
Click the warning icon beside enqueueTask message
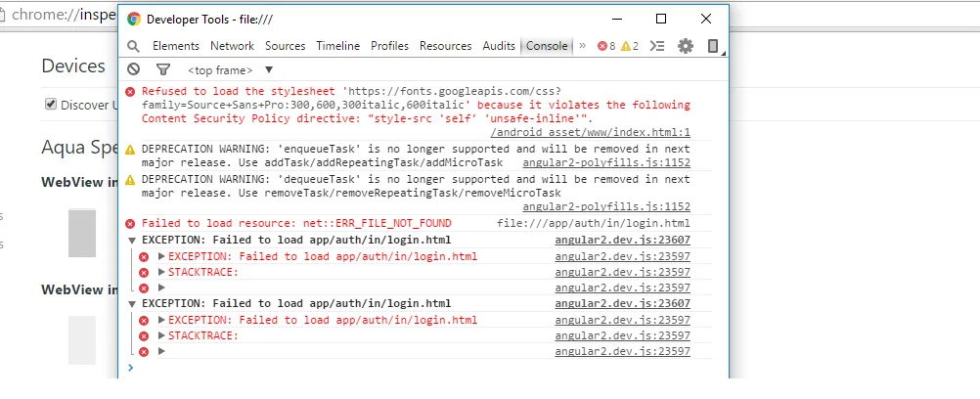pyautogui.click(x=130, y=150)
